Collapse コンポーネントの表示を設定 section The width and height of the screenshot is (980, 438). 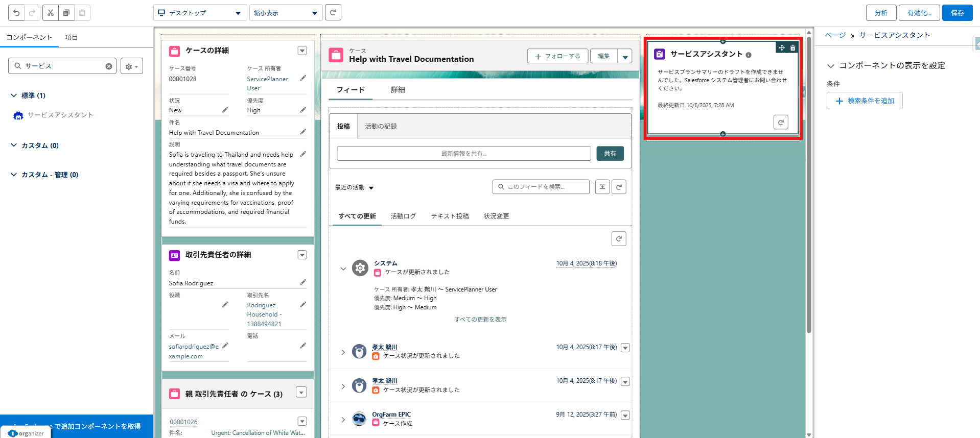(x=831, y=66)
